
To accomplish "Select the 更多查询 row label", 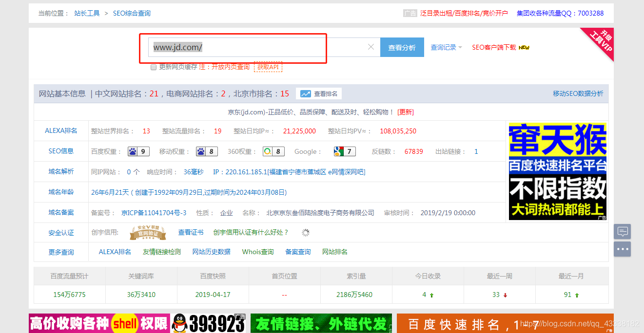I will 61,252.
